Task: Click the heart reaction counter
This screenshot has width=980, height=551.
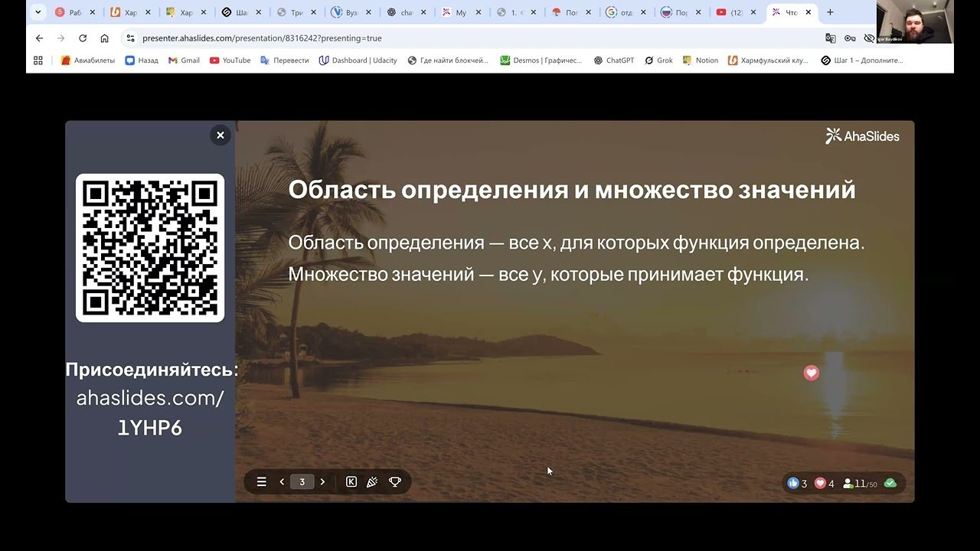Action: pos(824,484)
